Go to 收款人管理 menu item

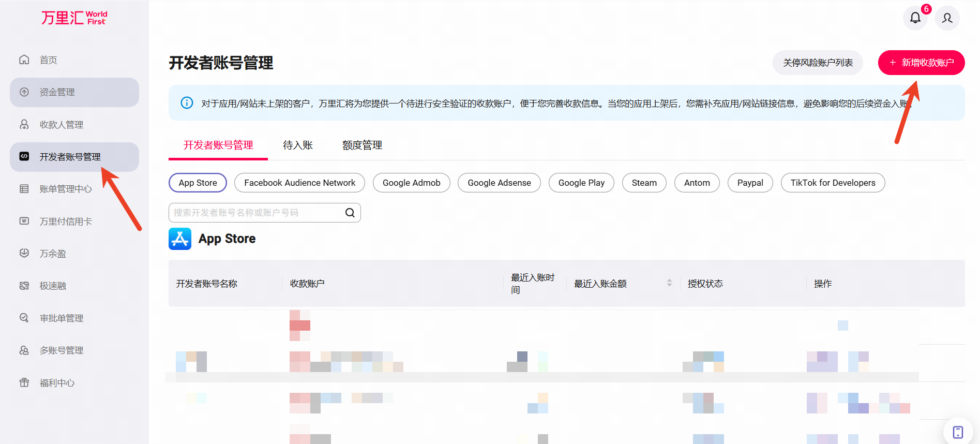(74, 125)
